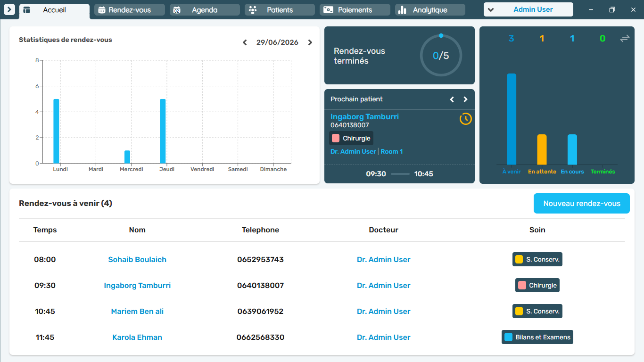Click the Paiements money icon
The image size is (644, 362).
coord(328,10)
